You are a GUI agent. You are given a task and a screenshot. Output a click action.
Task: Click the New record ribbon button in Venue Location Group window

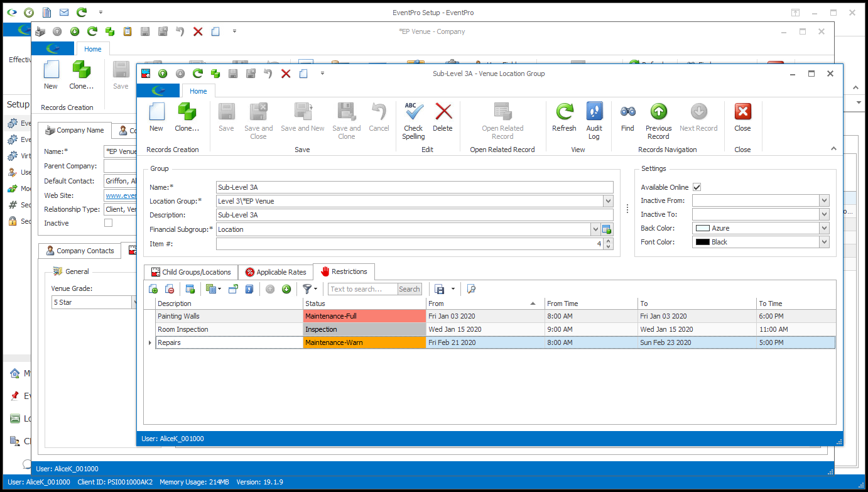click(x=156, y=117)
